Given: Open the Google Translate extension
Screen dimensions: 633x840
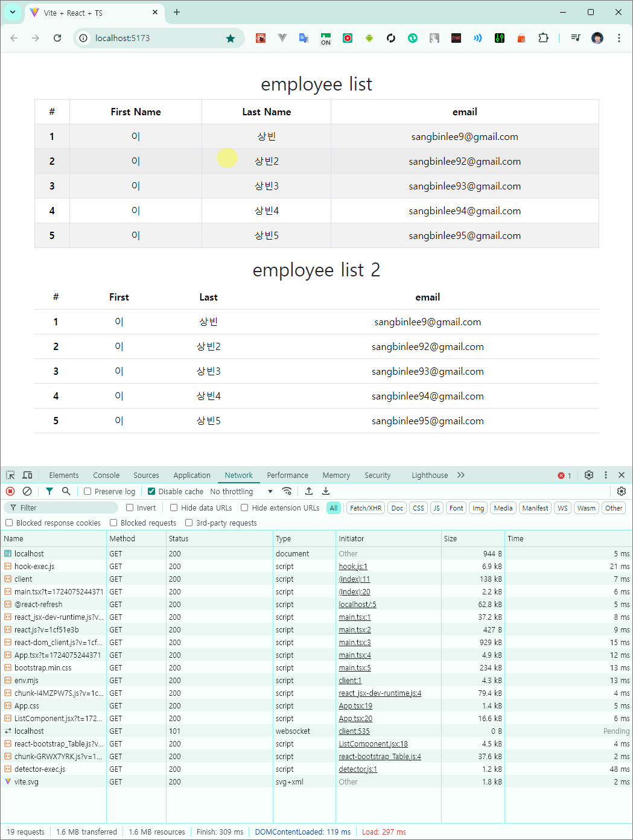Looking at the screenshot, I should pos(304,38).
